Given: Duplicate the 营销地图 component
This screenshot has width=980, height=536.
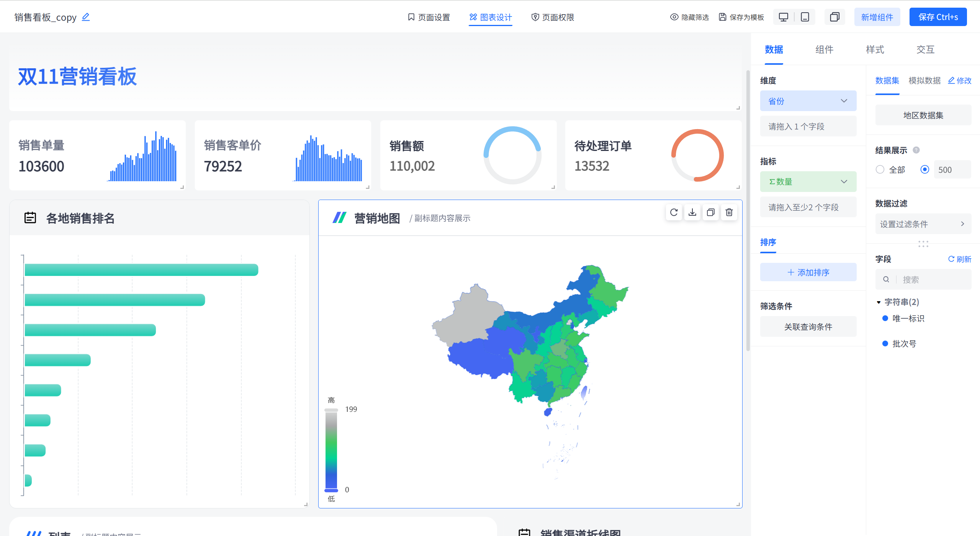Looking at the screenshot, I should (x=711, y=212).
